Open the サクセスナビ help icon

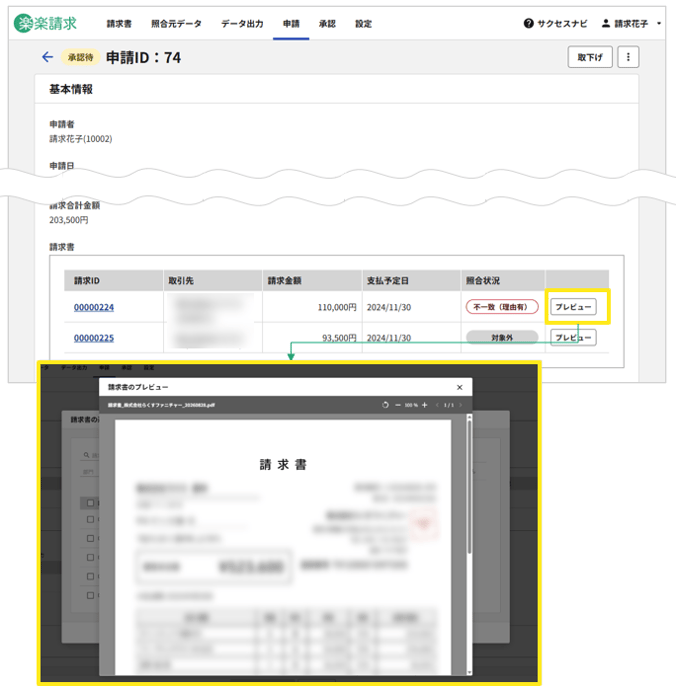[x=529, y=24]
